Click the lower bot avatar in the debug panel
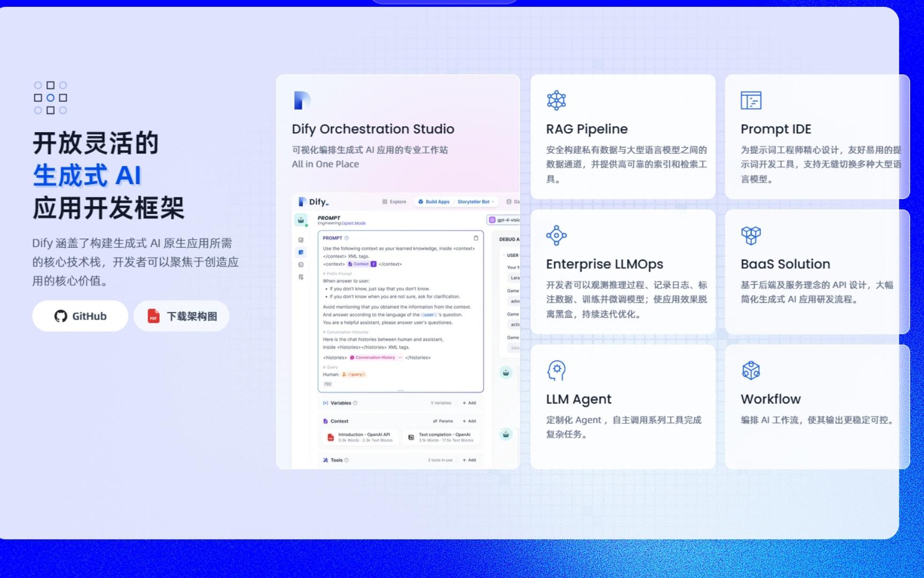The width and height of the screenshot is (924, 578). tap(506, 434)
